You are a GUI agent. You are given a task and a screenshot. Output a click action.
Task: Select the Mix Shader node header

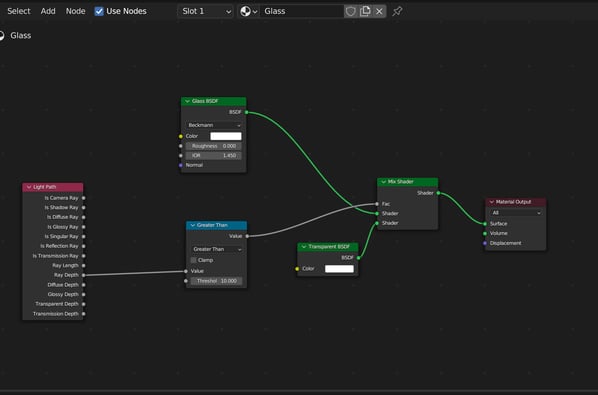click(x=408, y=182)
